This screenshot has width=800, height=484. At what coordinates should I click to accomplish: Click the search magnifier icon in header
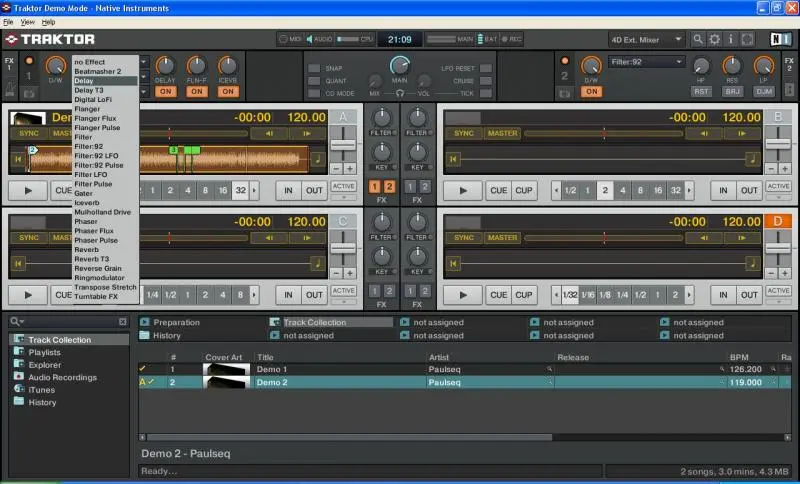(698, 39)
